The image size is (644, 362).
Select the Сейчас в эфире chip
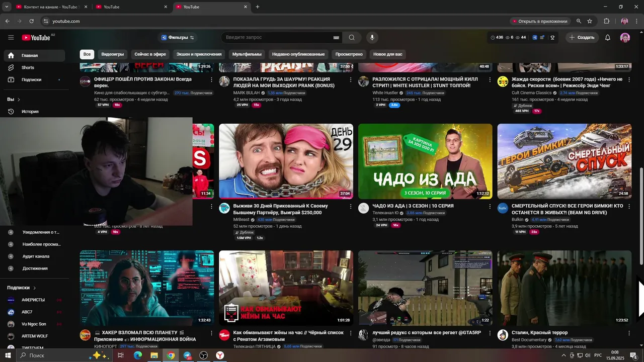(150, 54)
